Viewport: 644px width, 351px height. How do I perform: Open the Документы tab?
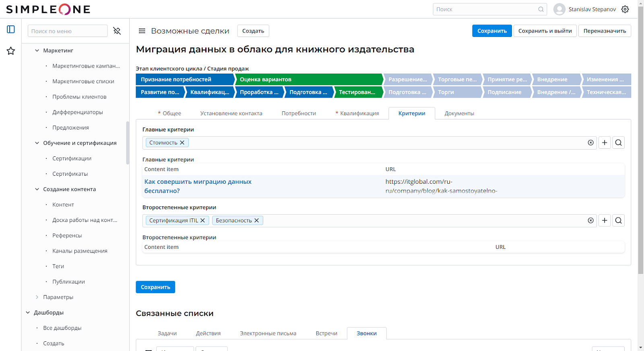[x=459, y=113]
